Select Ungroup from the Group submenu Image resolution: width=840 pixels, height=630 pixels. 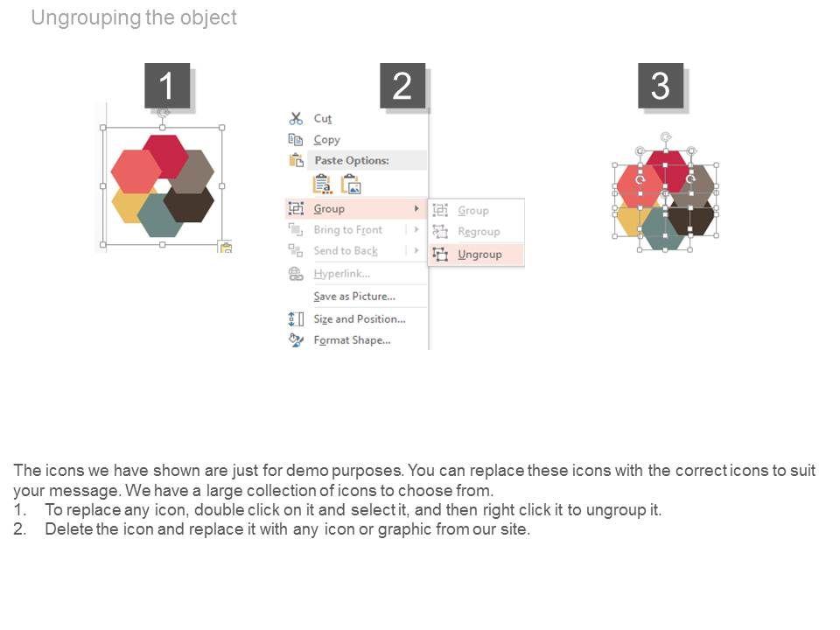click(479, 255)
